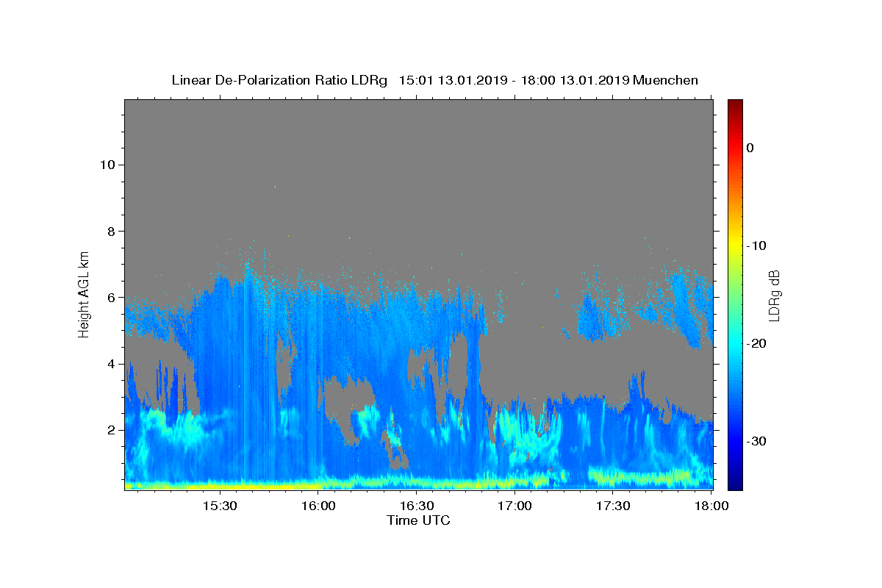The width and height of the screenshot is (882, 588).
Task: Click the 'LDRg dB' colorbar label
Action: [773, 295]
